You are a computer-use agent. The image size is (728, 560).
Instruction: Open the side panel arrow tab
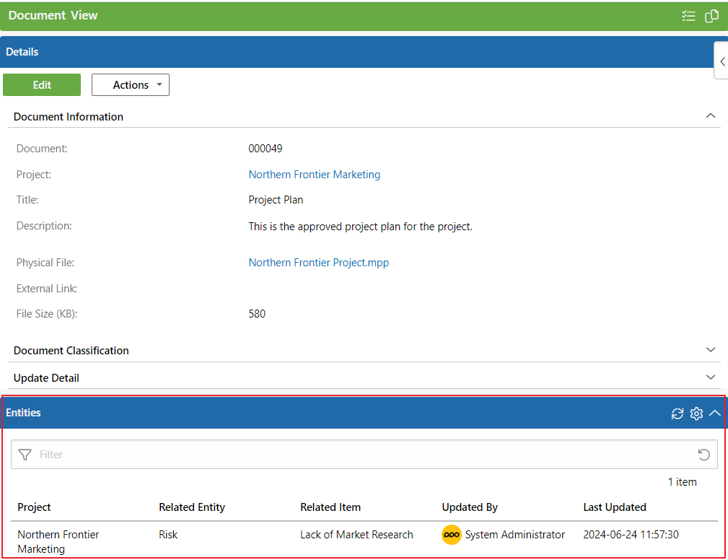722,61
